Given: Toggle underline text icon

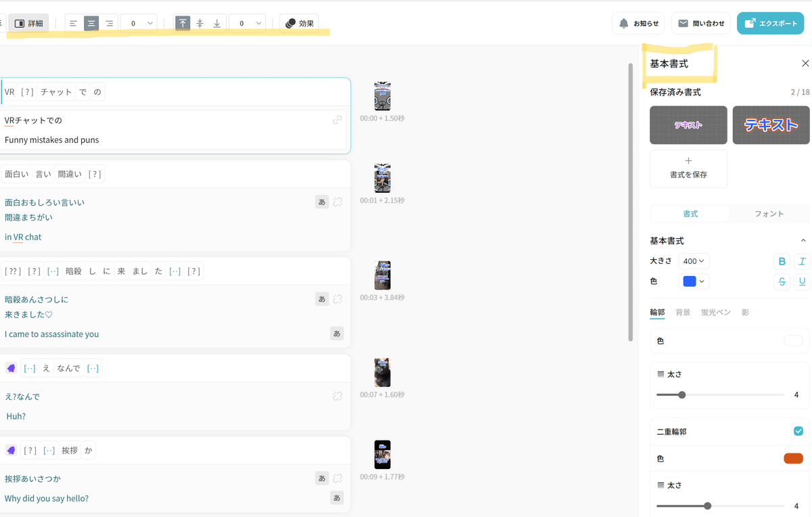Looking at the screenshot, I should tap(802, 282).
